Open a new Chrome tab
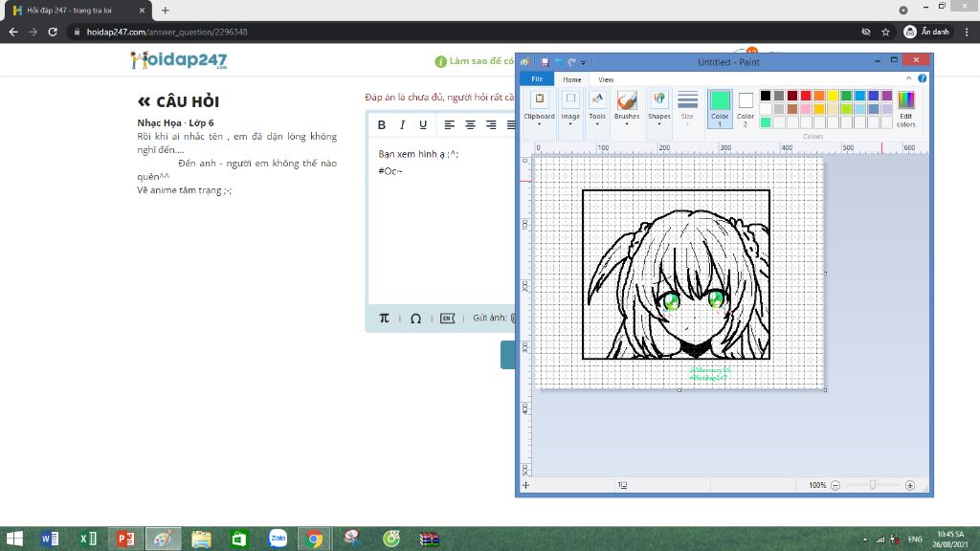 coord(165,11)
